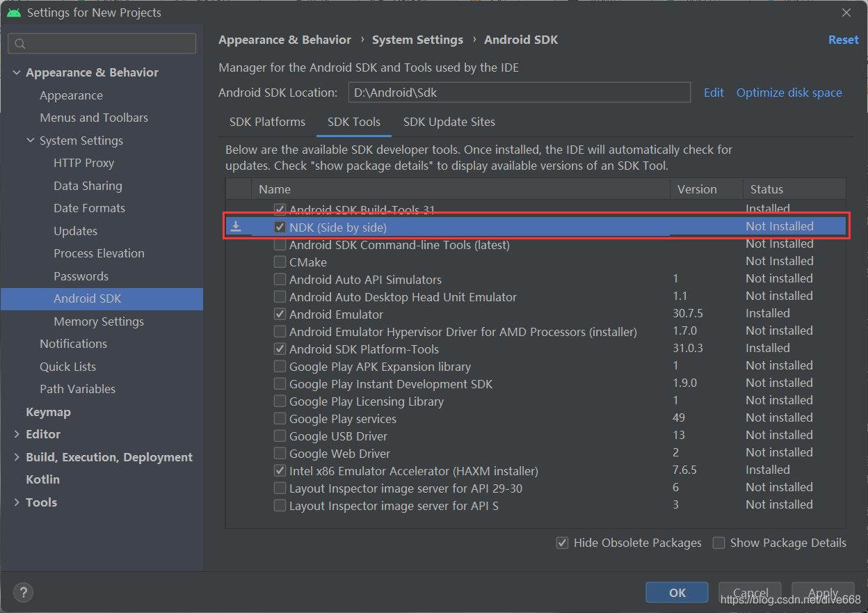
Task: Expand the Tools settings section
Action: coord(17,502)
